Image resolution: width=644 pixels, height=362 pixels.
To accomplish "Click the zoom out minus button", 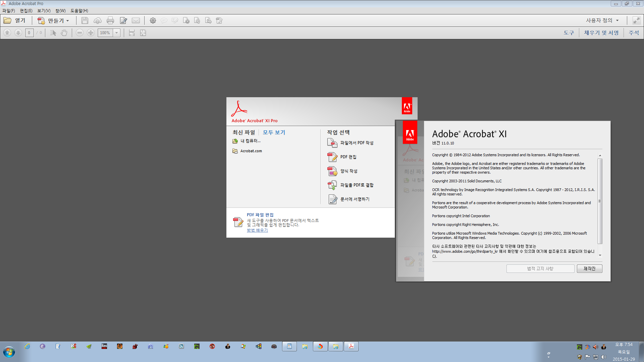I will pyautogui.click(x=79, y=33).
